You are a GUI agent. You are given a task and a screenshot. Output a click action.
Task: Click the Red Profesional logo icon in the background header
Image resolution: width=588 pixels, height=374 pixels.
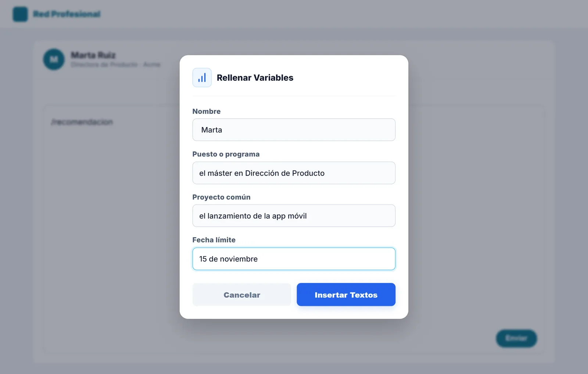click(x=20, y=14)
